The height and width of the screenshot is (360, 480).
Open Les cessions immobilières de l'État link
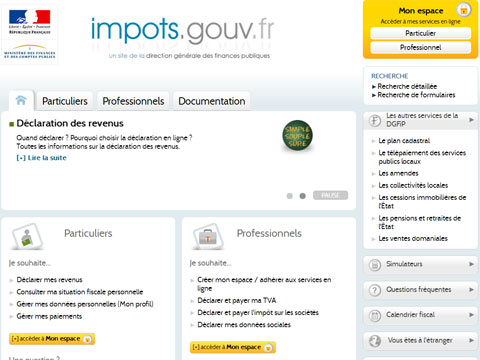(422, 202)
